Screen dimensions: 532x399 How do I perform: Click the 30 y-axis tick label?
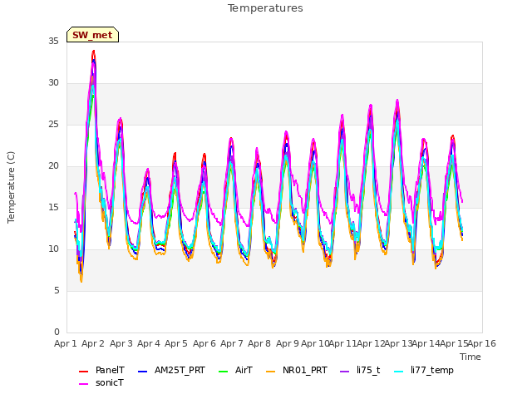pos(53,83)
